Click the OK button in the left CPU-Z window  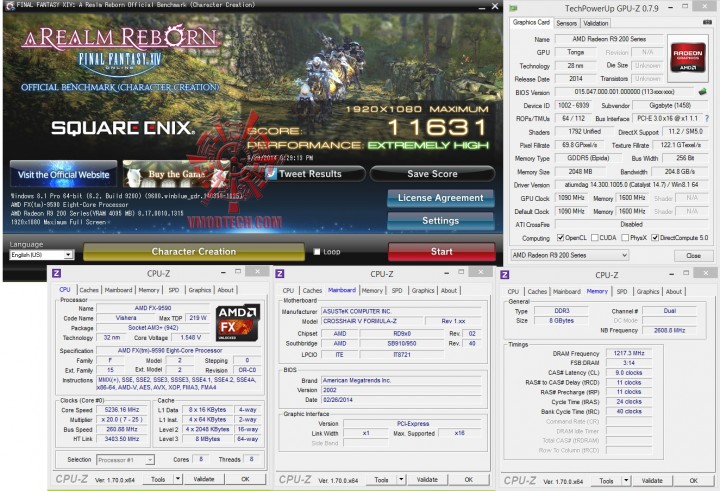tap(246, 479)
